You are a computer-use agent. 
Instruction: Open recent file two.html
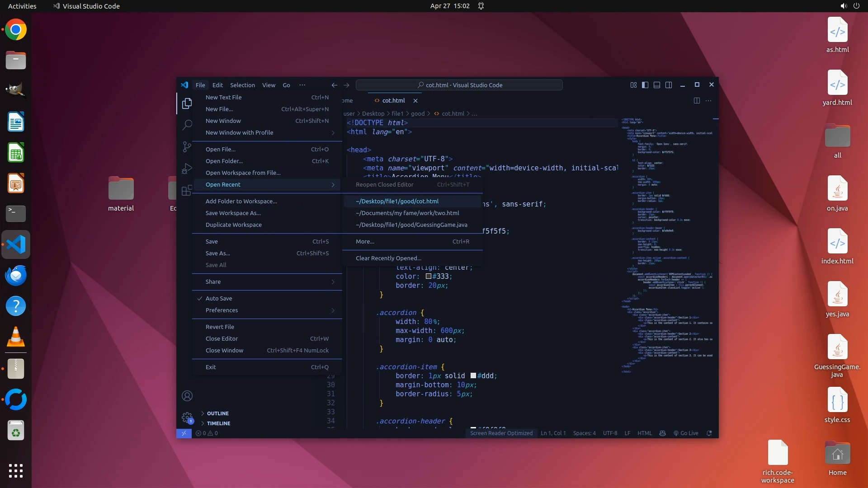click(x=407, y=213)
